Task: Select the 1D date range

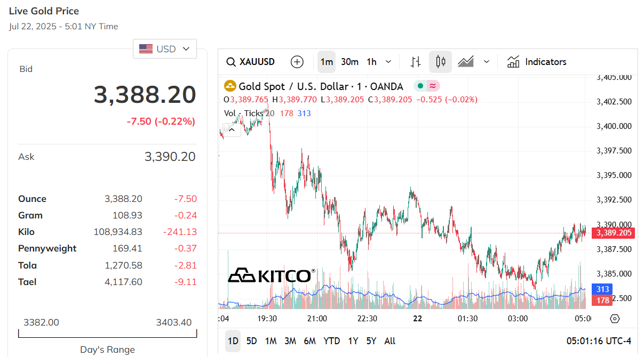Action: click(233, 341)
